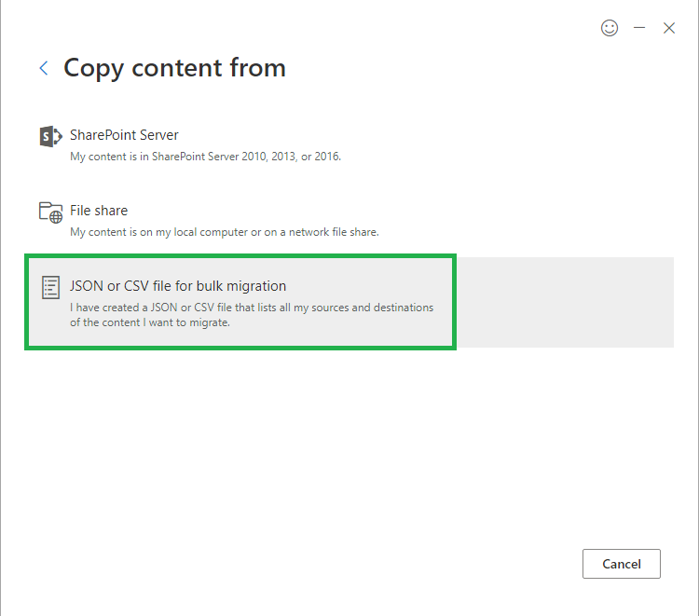Close the migration tool window
This screenshot has width=699, height=616.
point(668,28)
